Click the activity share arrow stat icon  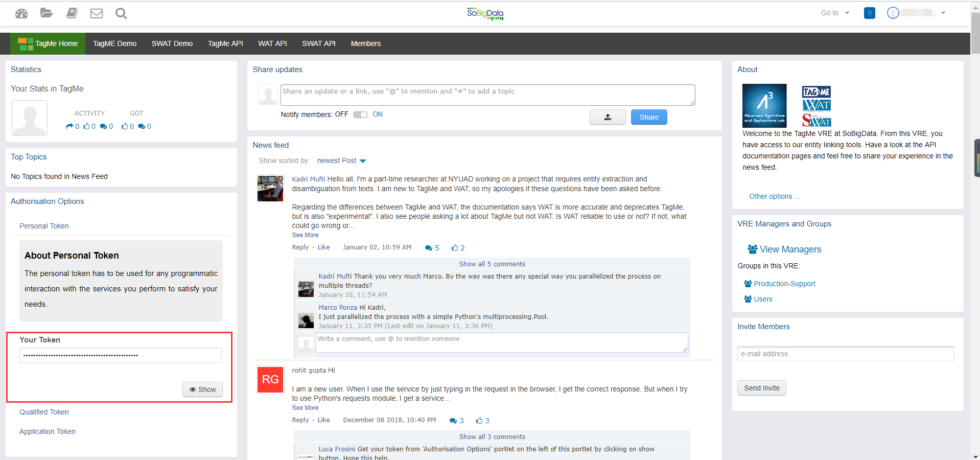(x=69, y=126)
